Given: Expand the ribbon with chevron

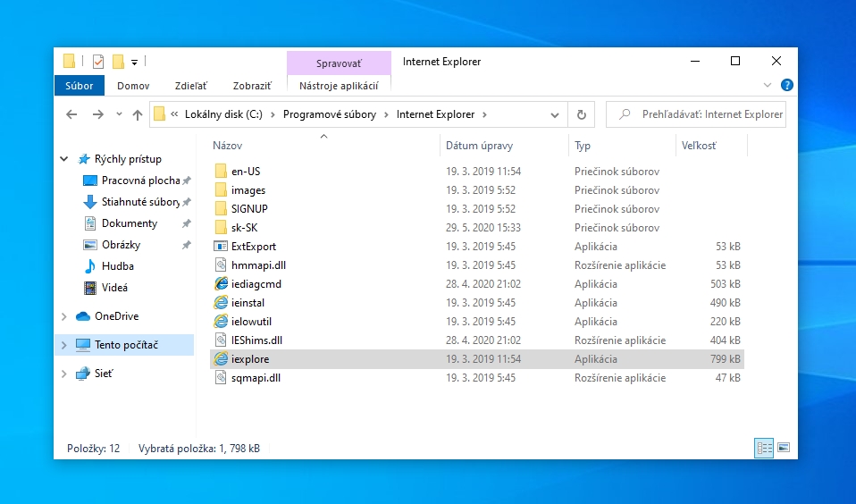Looking at the screenshot, I should pos(767,86).
